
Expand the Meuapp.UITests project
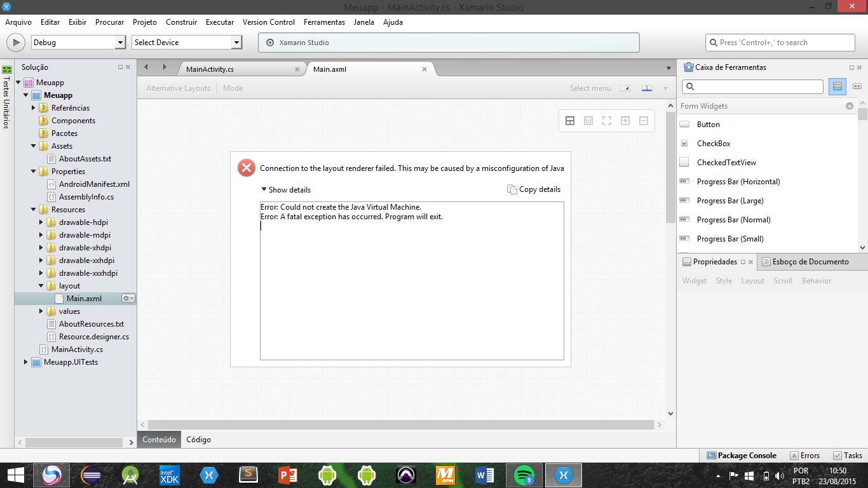pyautogui.click(x=26, y=362)
